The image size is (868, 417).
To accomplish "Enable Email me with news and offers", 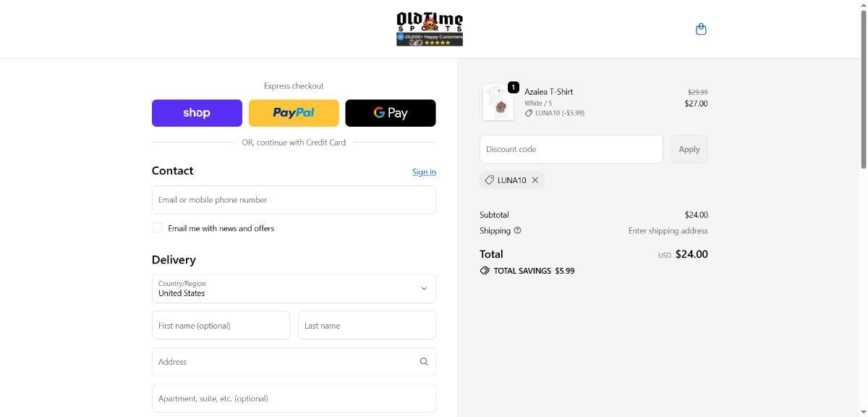I will coord(157,228).
